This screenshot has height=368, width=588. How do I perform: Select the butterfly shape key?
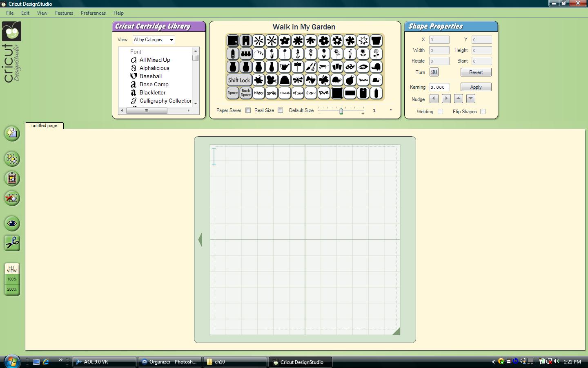point(311,80)
